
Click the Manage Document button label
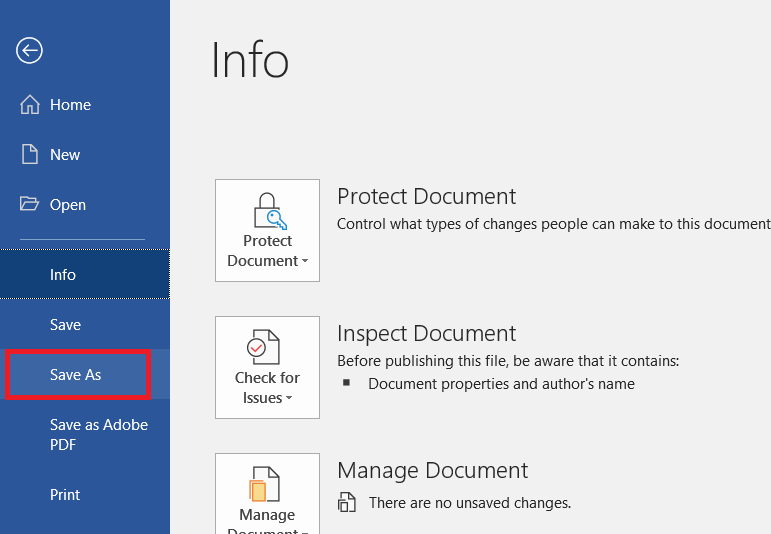pos(267,523)
